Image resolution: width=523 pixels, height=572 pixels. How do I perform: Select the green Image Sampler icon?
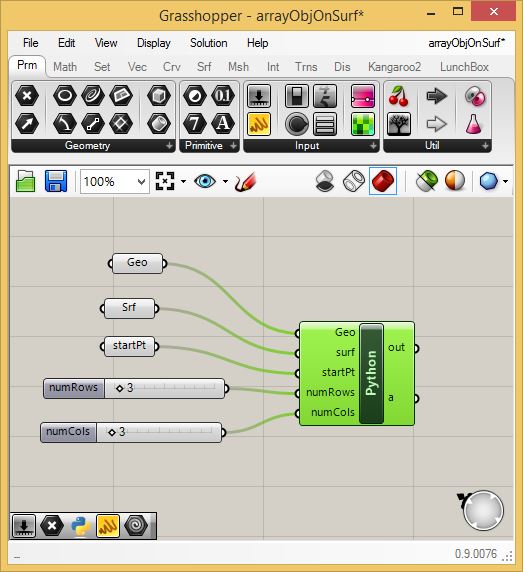click(363, 124)
